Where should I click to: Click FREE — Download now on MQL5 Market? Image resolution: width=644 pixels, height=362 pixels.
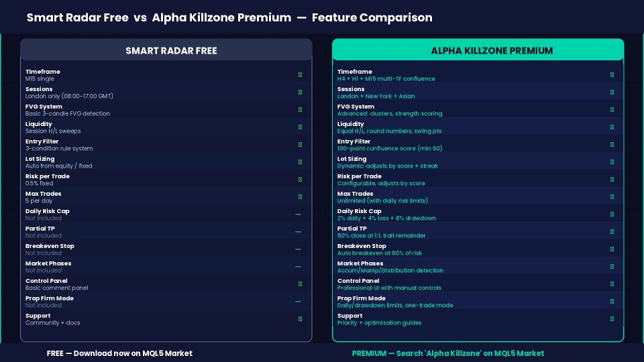click(x=119, y=353)
